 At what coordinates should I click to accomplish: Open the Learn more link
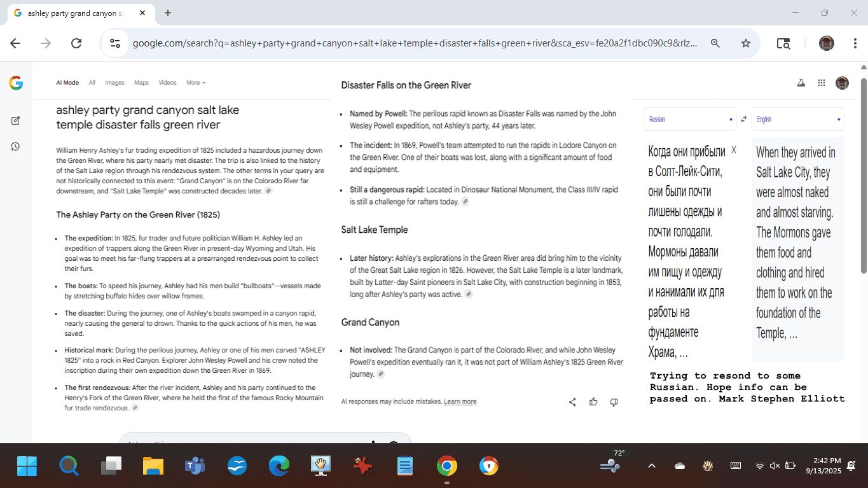click(460, 401)
